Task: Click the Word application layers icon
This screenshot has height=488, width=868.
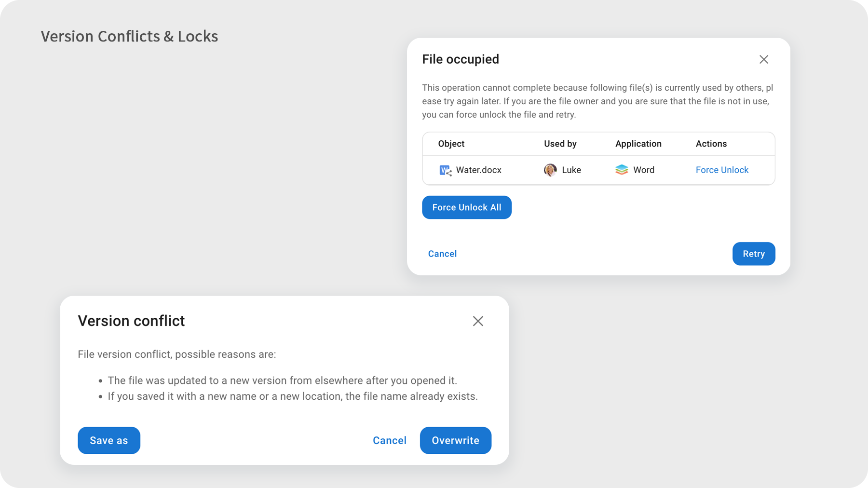Action: [x=622, y=170]
